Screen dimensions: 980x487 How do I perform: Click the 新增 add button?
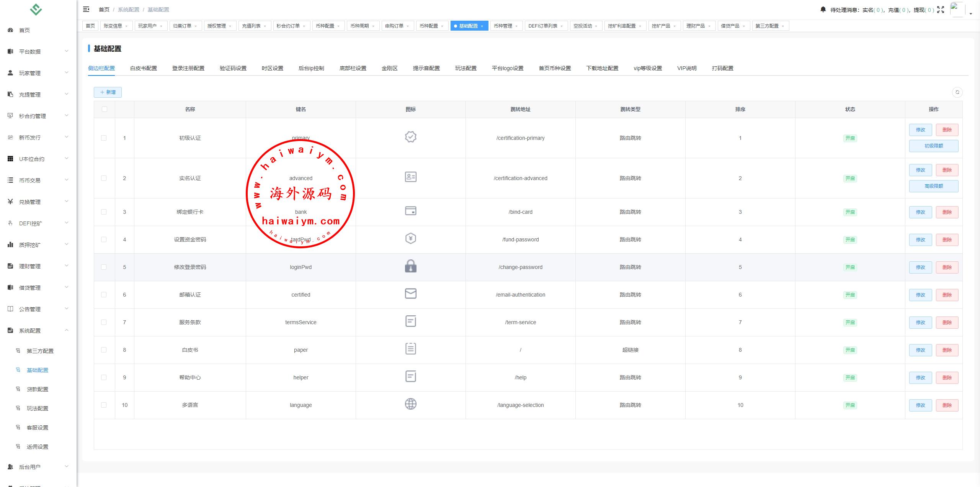(x=108, y=92)
